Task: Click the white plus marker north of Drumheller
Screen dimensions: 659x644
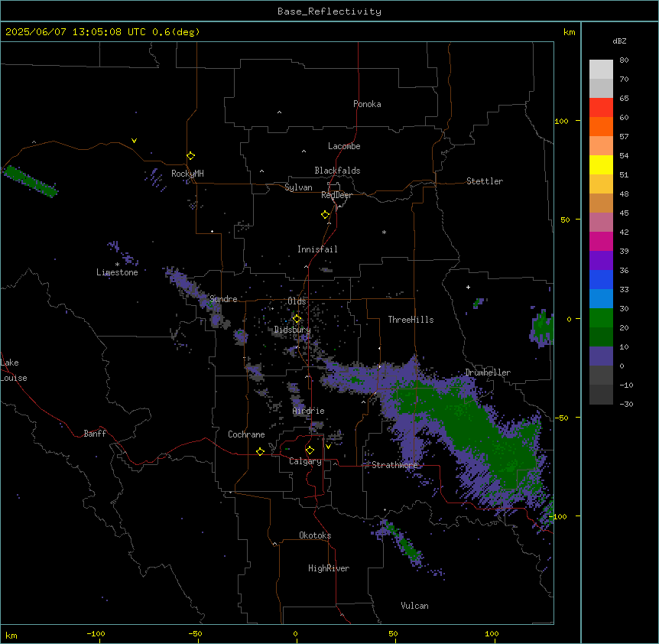Action: [468, 287]
